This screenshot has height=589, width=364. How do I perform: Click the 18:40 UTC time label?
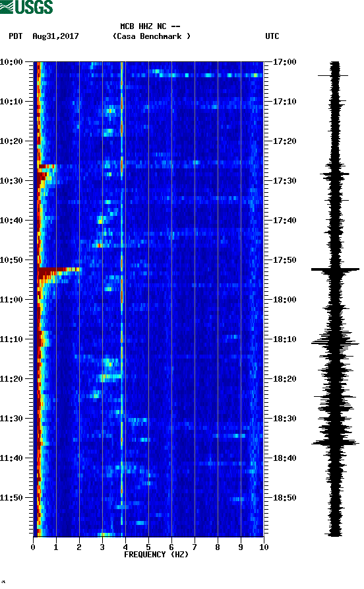click(x=284, y=458)
